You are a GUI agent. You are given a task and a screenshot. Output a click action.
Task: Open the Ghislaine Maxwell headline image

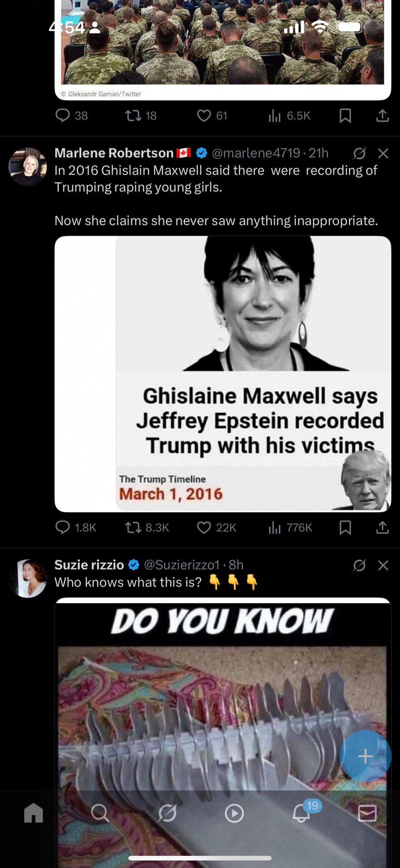point(223,374)
